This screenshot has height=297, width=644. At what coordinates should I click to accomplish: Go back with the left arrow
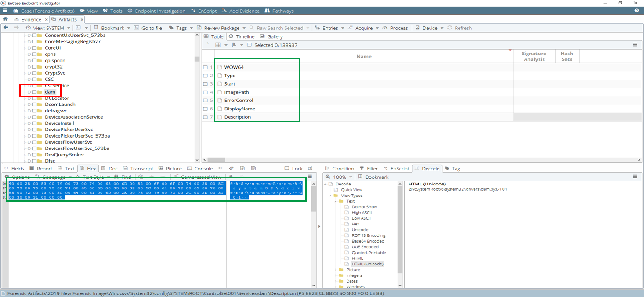point(6,28)
